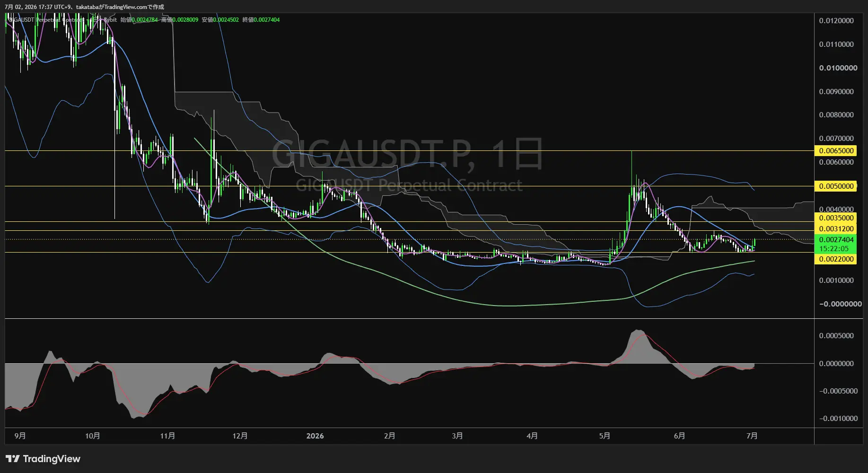This screenshot has width=868, height=473.
Task: Click the TradingView logo icon
Action: [x=13, y=459]
